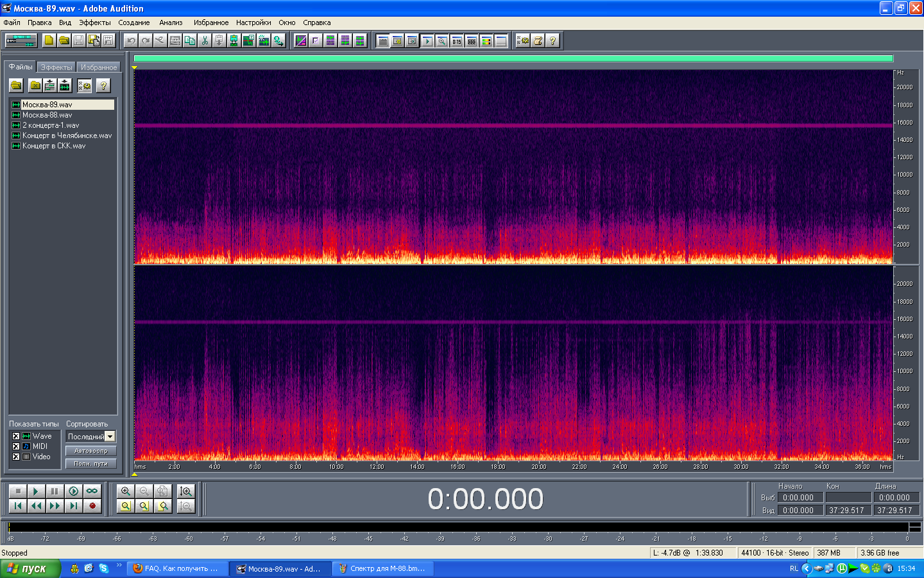Open the Анализ menu

click(x=171, y=22)
